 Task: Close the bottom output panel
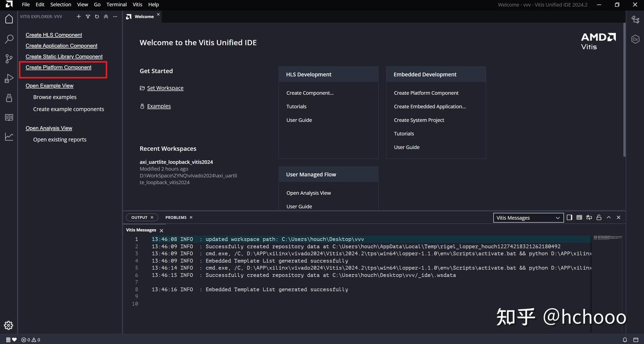click(619, 218)
